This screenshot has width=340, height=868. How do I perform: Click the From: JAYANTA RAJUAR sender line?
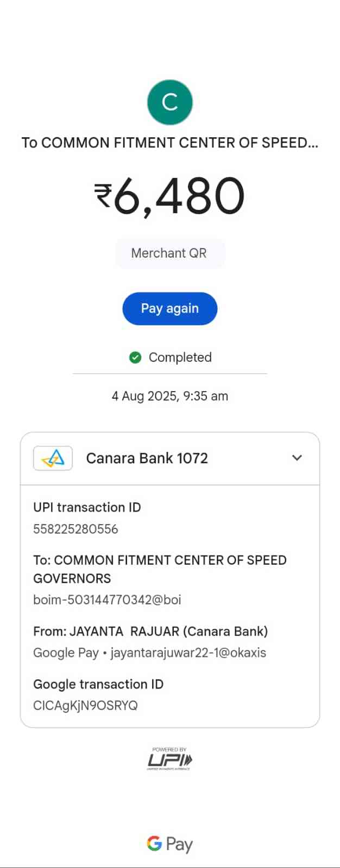click(150, 631)
